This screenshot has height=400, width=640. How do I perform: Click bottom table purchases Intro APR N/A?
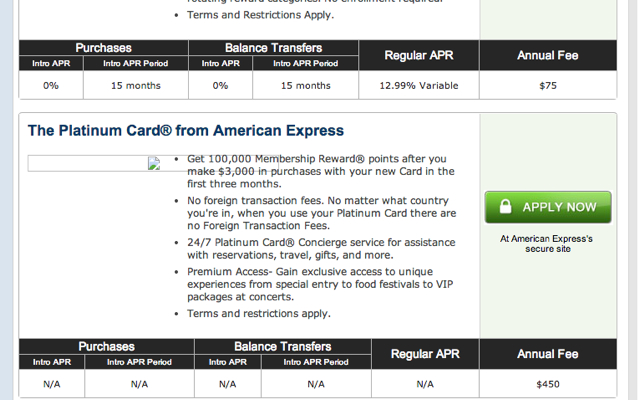click(52, 384)
